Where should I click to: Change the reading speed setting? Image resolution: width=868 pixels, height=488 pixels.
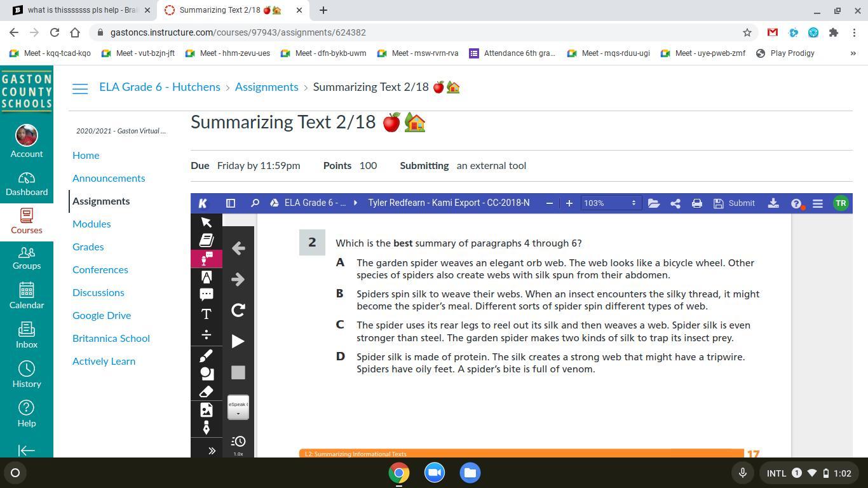pyautogui.click(x=238, y=444)
